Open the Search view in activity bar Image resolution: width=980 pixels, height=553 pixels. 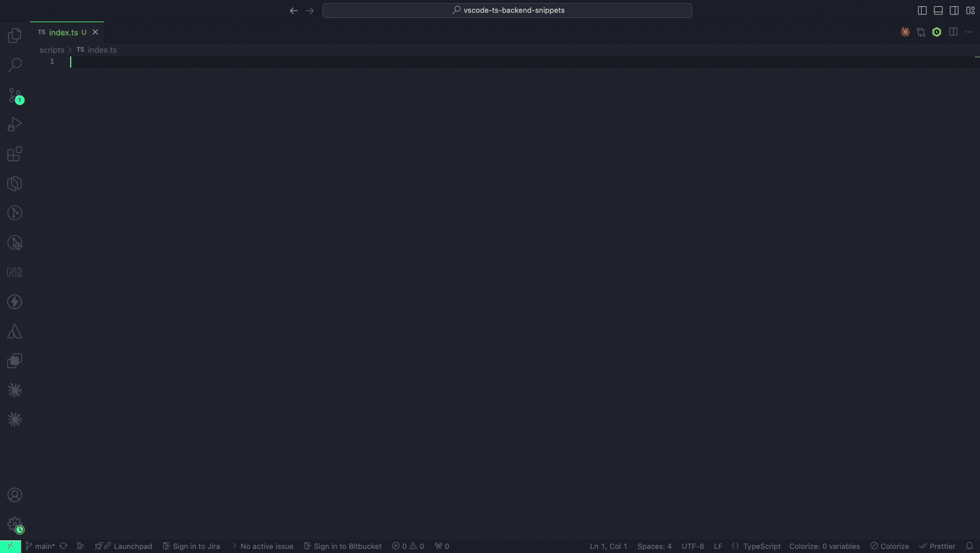pyautogui.click(x=15, y=65)
